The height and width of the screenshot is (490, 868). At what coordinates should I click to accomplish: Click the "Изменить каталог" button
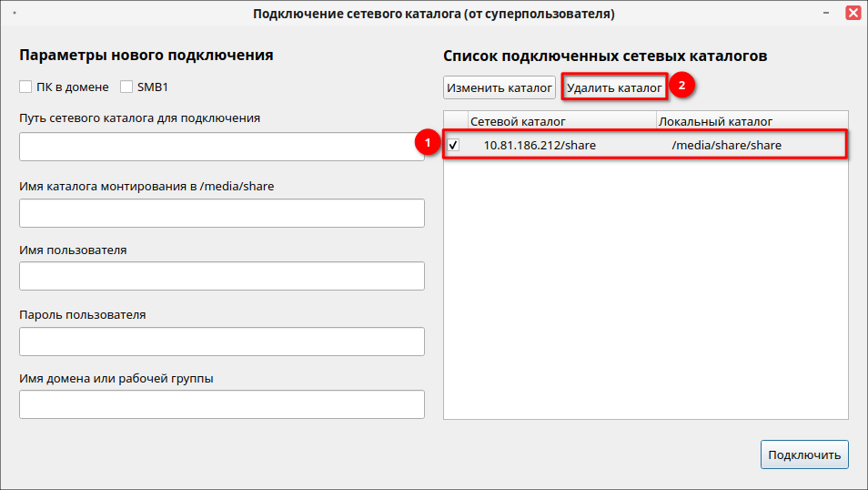pos(500,88)
